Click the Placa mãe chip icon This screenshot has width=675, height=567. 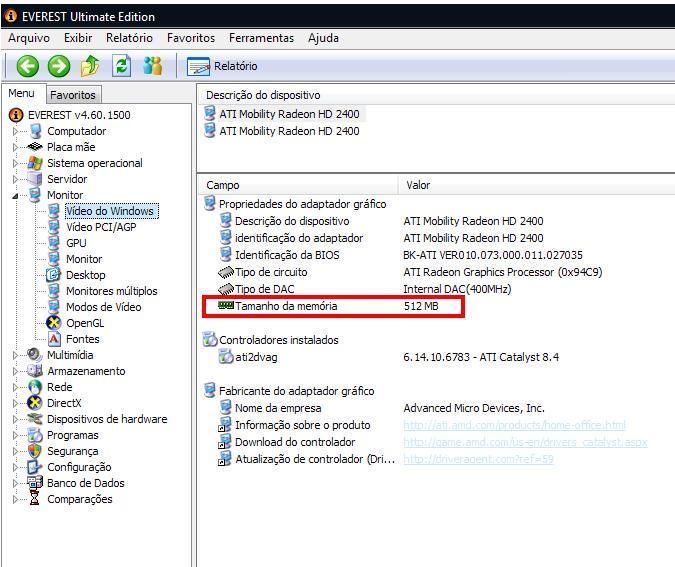coord(35,147)
